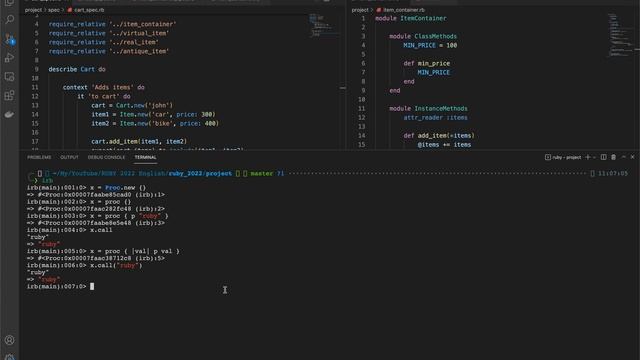Click the left editor minimap
The image size is (640, 360).
pyautogui.click(x=323, y=26)
